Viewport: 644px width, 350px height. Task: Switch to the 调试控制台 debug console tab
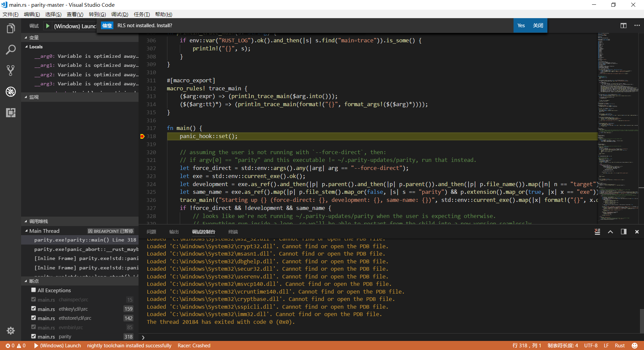click(x=203, y=232)
